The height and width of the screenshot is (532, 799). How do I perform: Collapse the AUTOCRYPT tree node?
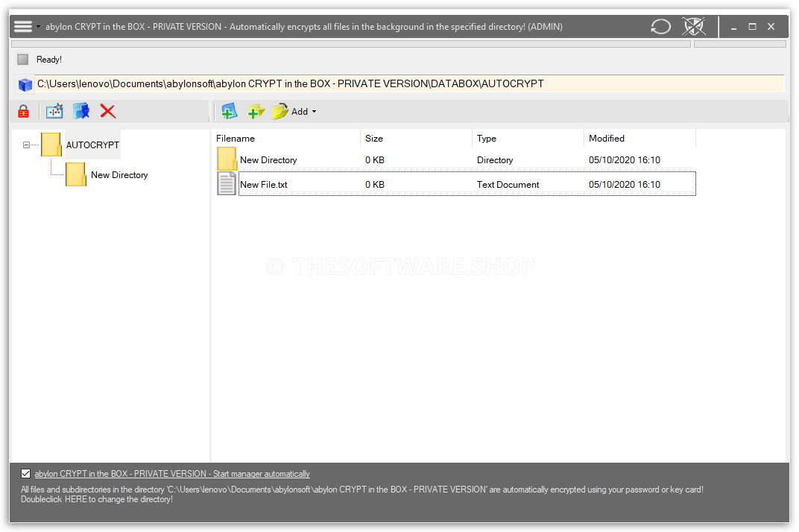click(x=27, y=145)
